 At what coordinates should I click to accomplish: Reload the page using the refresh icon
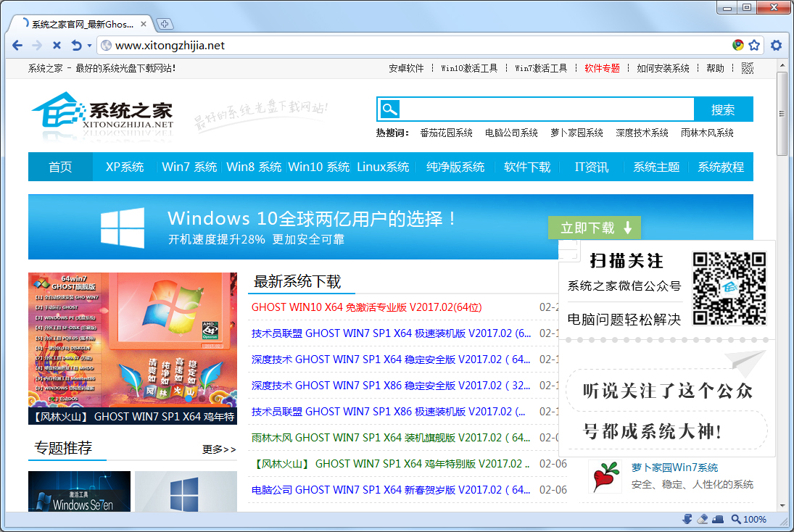coord(75,45)
